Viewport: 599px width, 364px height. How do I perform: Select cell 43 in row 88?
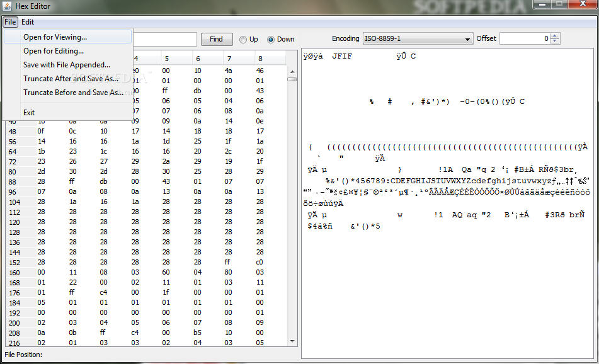click(166, 181)
